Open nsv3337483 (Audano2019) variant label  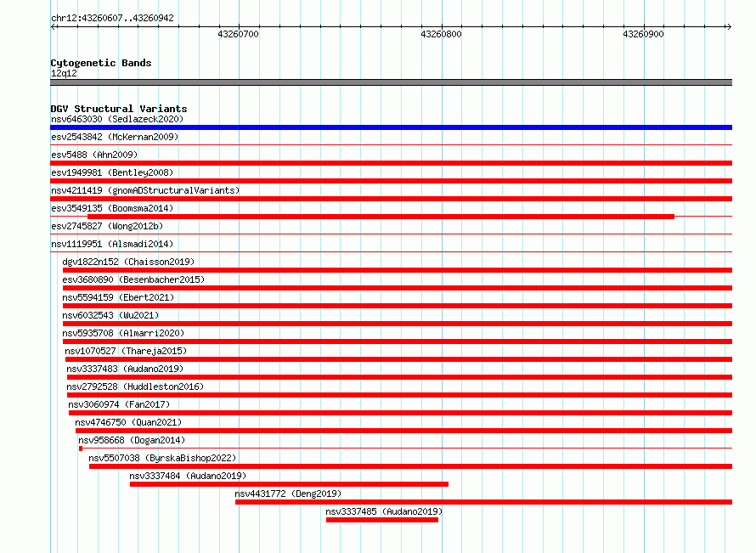pos(126,369)
